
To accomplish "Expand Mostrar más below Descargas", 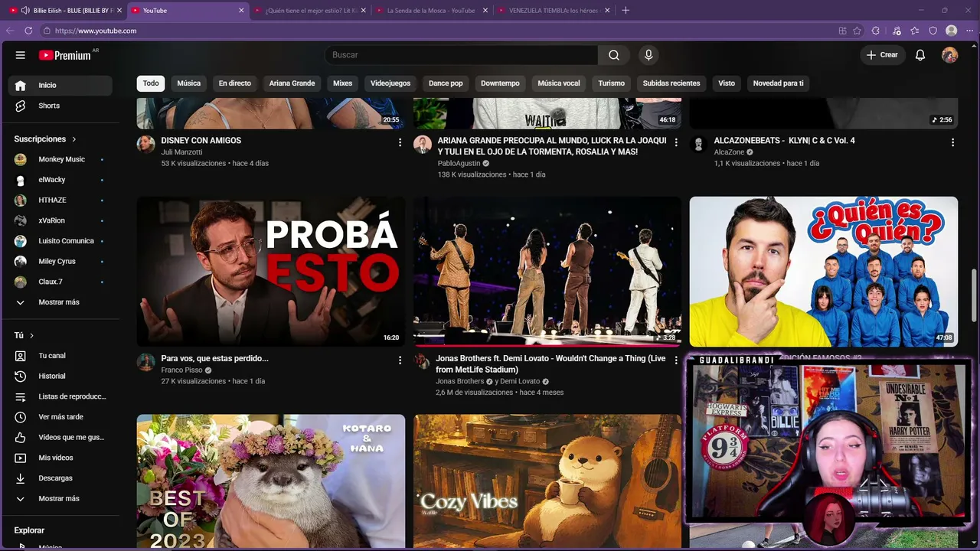I will [x=58, y=498].
